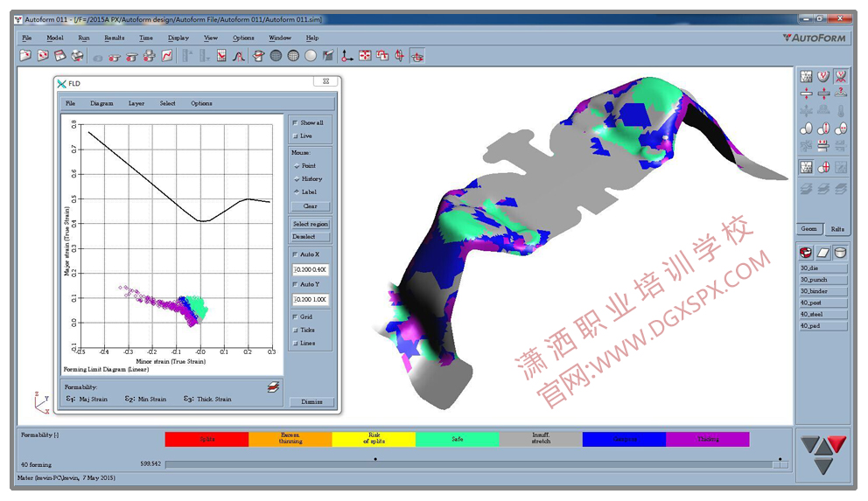Click the dark meshed sphere icon
The image size is (868, 501).
(x=276, y=55)
